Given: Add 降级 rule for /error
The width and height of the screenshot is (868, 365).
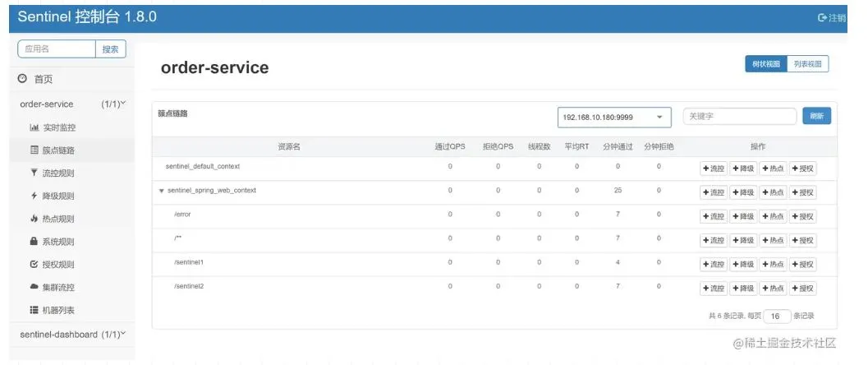Looking at the screenshot, I should [743, 216].
